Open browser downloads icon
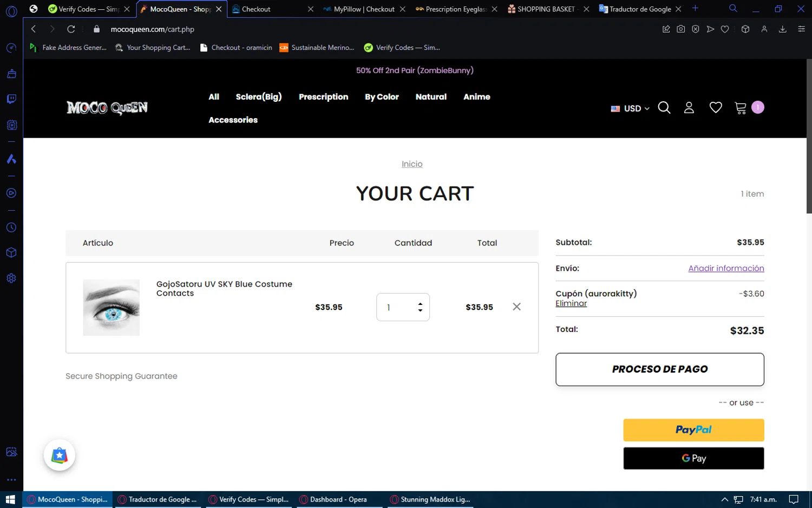 coord(783,29)
